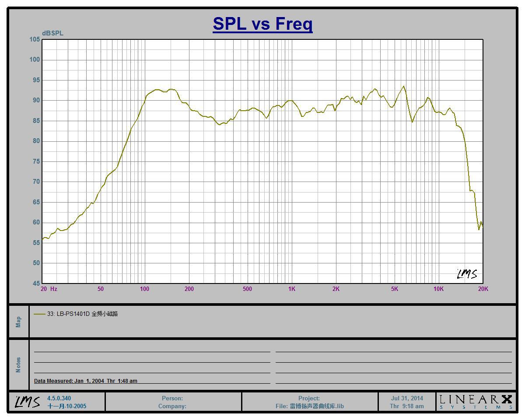Select the 60 label on the dBSPL axis
Screen dimensions: 525x420
[x=36, y=222]
